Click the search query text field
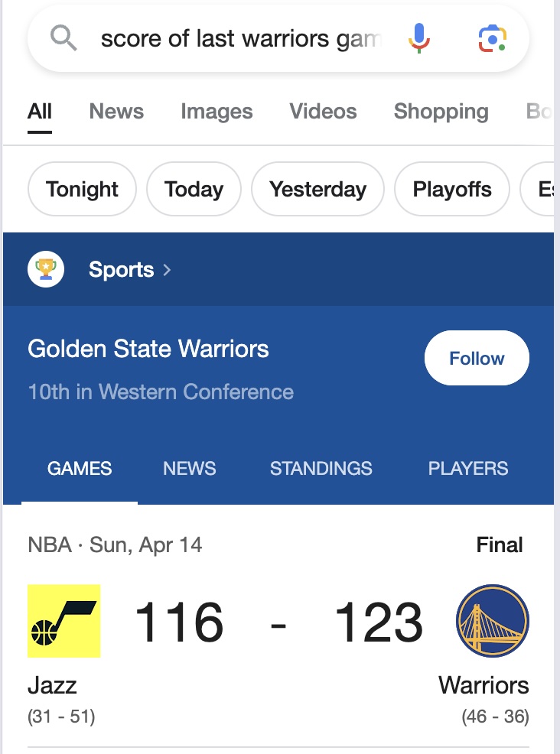 click(240, 38)
